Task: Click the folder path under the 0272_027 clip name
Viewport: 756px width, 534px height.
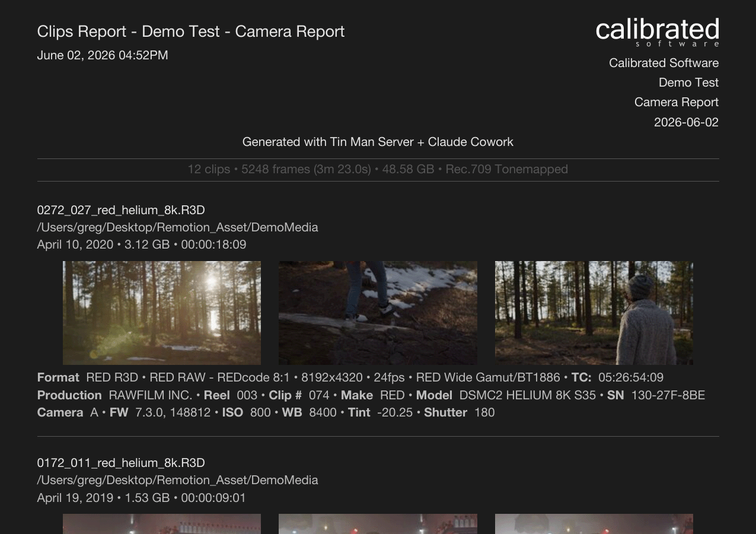Action: click(177, 227)
